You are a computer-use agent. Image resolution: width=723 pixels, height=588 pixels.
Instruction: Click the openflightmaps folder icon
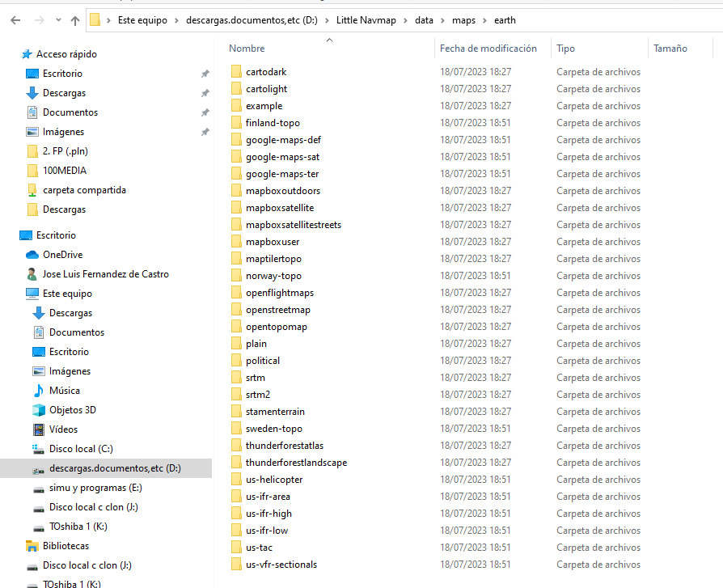236,293
